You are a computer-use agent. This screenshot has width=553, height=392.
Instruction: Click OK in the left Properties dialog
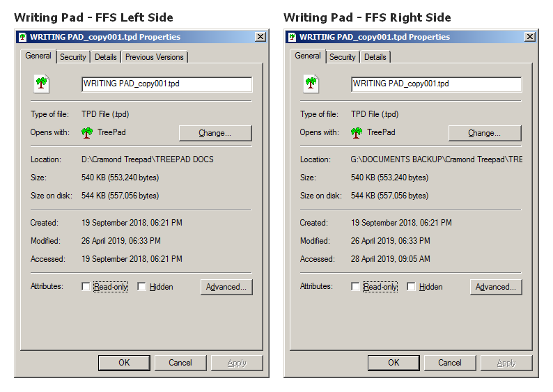coord(124,363)
